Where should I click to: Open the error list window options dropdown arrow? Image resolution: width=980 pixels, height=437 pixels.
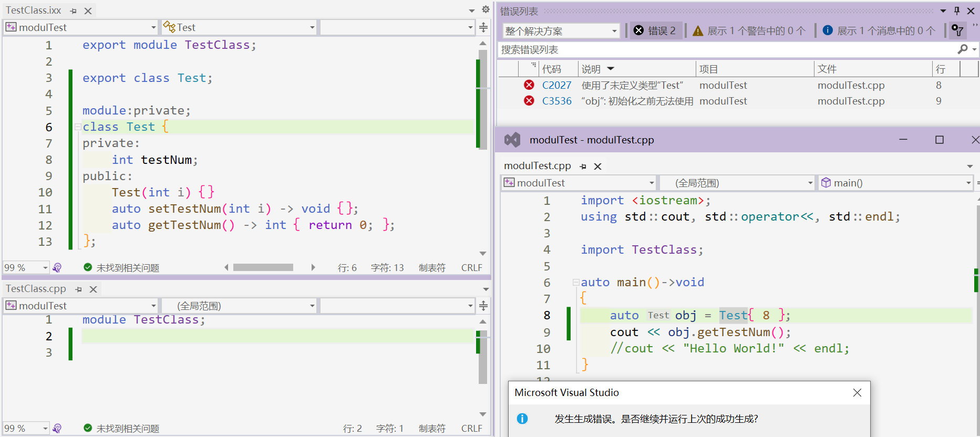coord(943,11)
